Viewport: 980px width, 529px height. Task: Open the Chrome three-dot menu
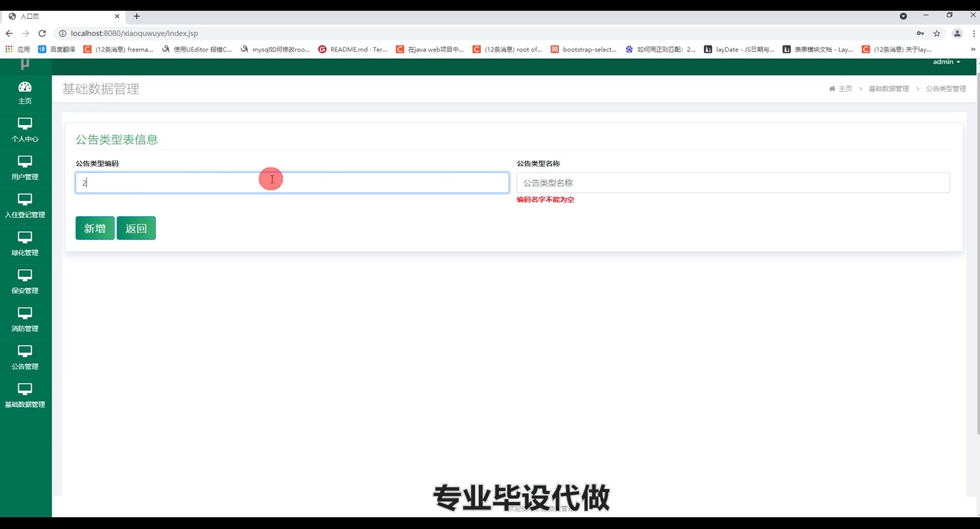tap(974, 33)
